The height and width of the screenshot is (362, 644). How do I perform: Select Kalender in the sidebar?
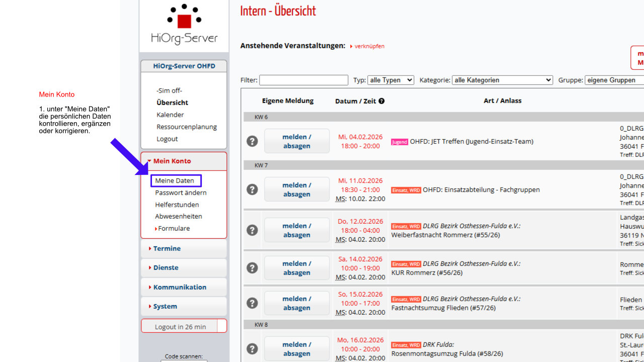click(170, 115)
